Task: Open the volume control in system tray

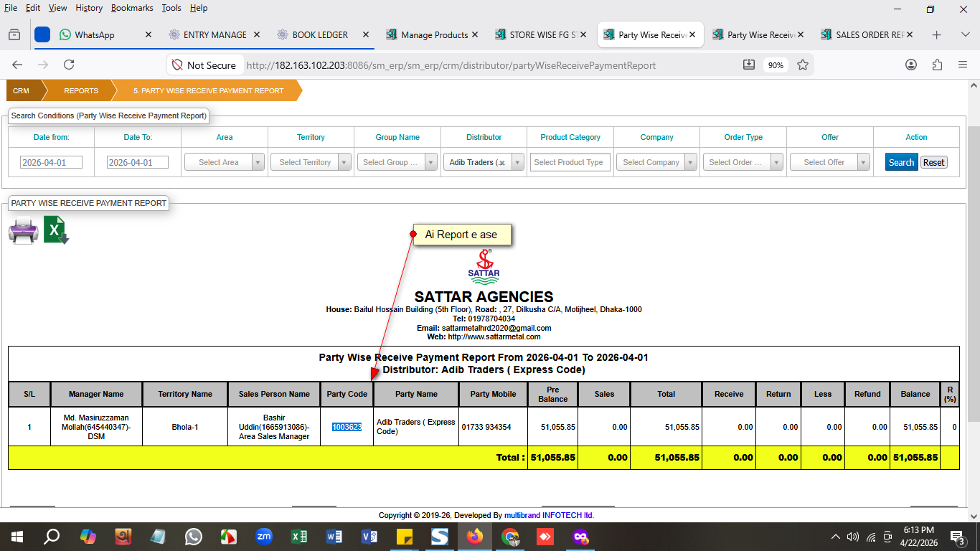Action: coord(853,537)
